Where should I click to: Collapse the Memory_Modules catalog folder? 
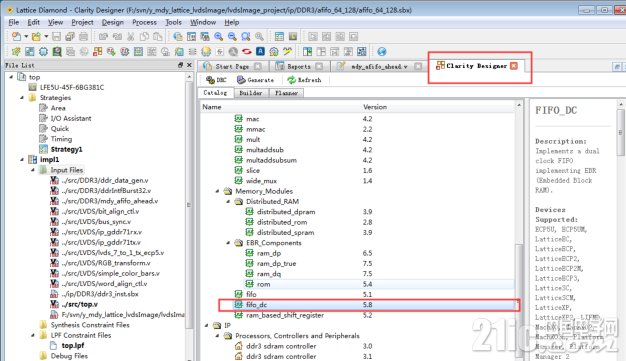click(217, 191)
